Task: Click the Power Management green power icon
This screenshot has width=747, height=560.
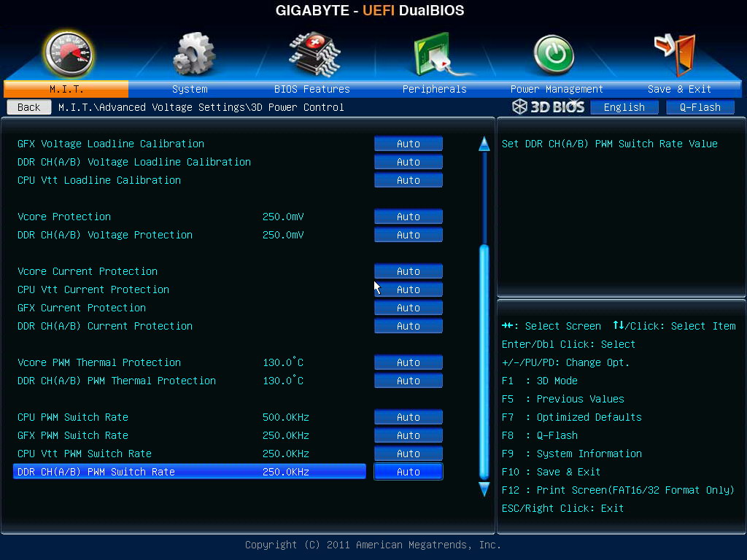Action: click(x=554, y=55)
